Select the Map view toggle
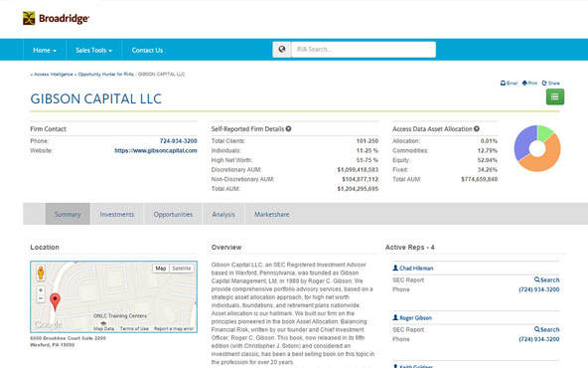 click(161, 269)
